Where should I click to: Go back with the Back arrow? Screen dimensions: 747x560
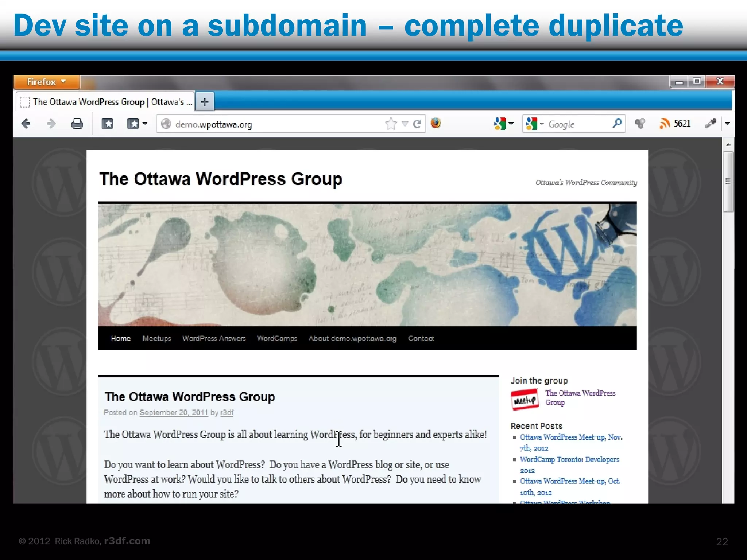click(26, 124)
